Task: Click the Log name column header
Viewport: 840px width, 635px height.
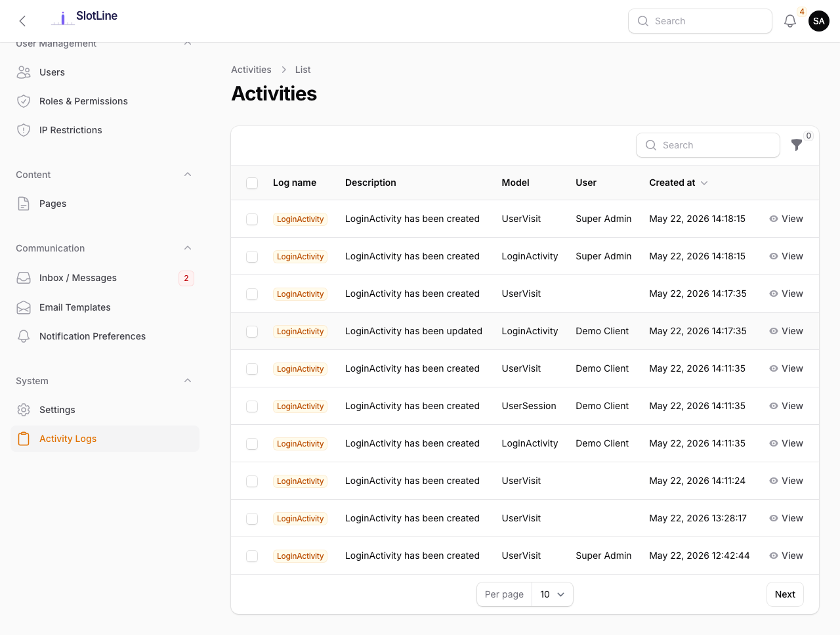Action: (x=295, y=183)
